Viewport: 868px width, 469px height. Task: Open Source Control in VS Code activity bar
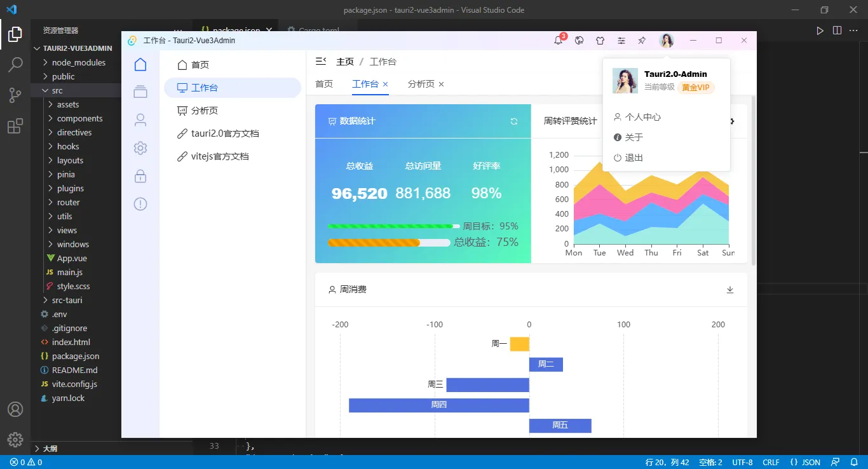click(x=15, y=95)
